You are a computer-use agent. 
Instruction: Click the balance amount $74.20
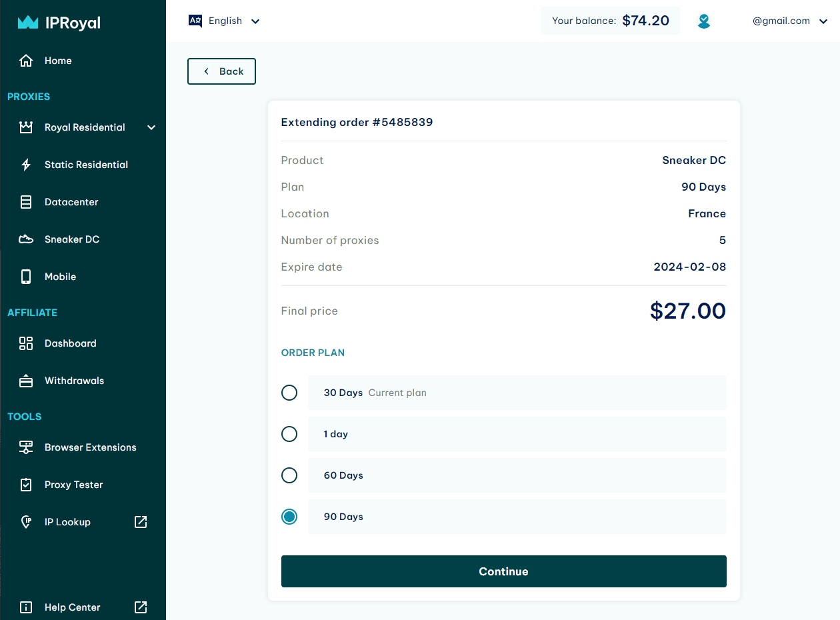[645, 21]
